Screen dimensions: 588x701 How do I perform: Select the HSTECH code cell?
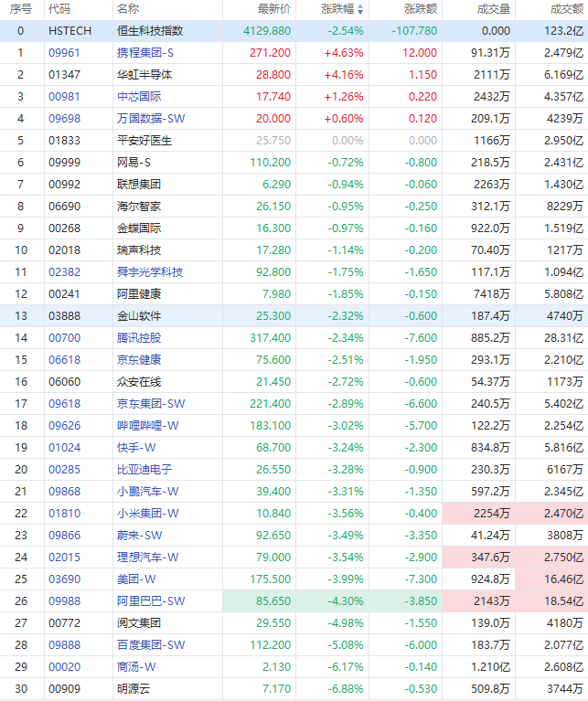tap(69, 31)
